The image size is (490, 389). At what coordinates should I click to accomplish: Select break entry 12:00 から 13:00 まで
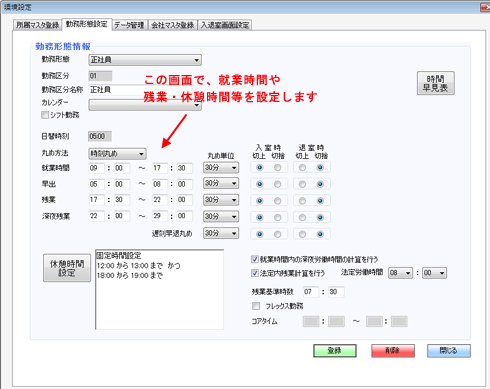[x=130, y=266]
